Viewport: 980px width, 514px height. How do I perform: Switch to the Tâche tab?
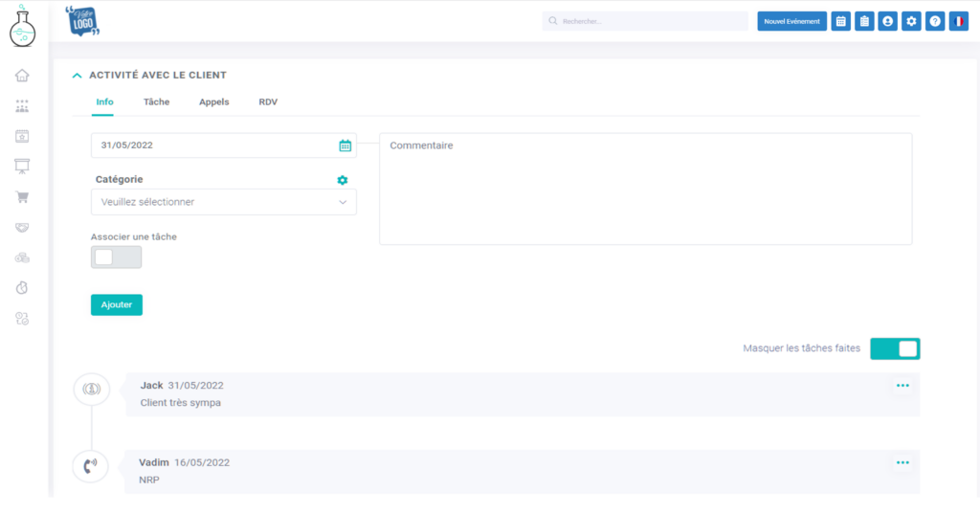coord(156,101)
